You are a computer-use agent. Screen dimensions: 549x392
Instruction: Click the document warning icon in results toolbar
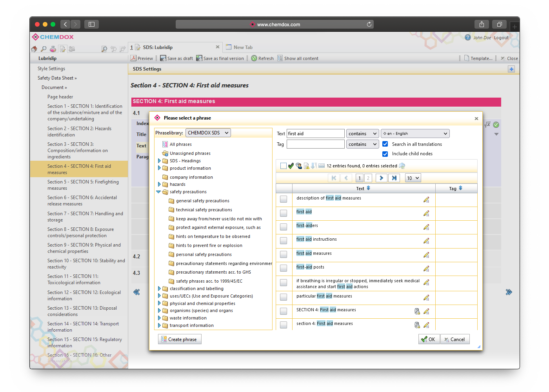pos(307,166)
